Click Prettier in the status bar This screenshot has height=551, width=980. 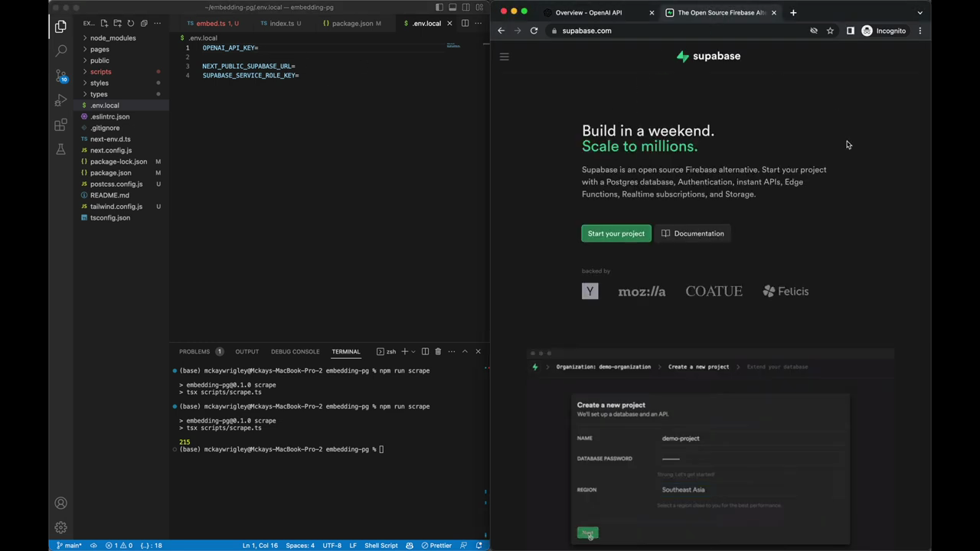point(436,546)
